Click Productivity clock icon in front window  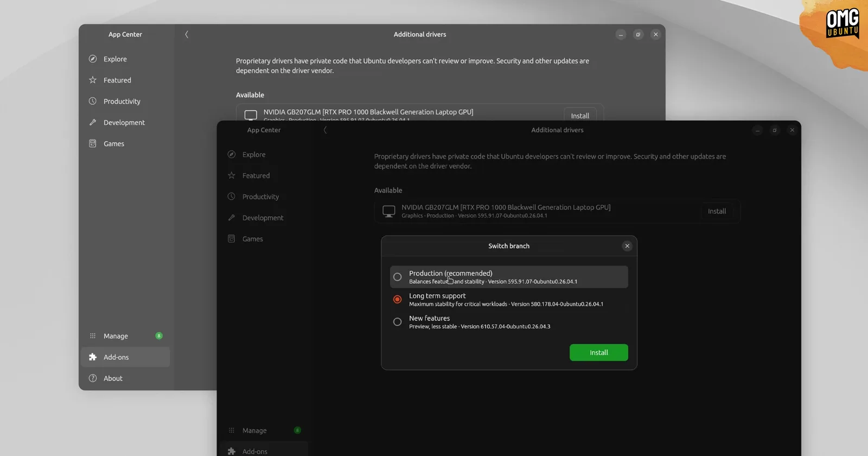pos(232,197)
